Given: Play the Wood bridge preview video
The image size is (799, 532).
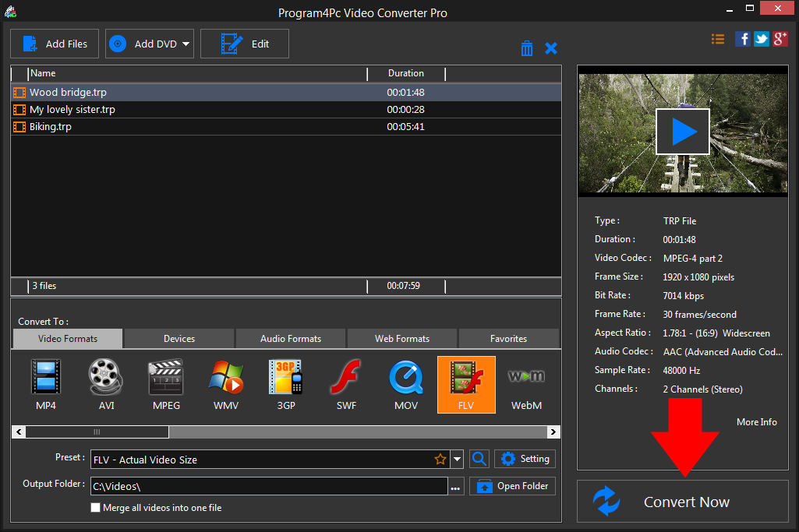Looking at the screenshot, I should [682, 131].
